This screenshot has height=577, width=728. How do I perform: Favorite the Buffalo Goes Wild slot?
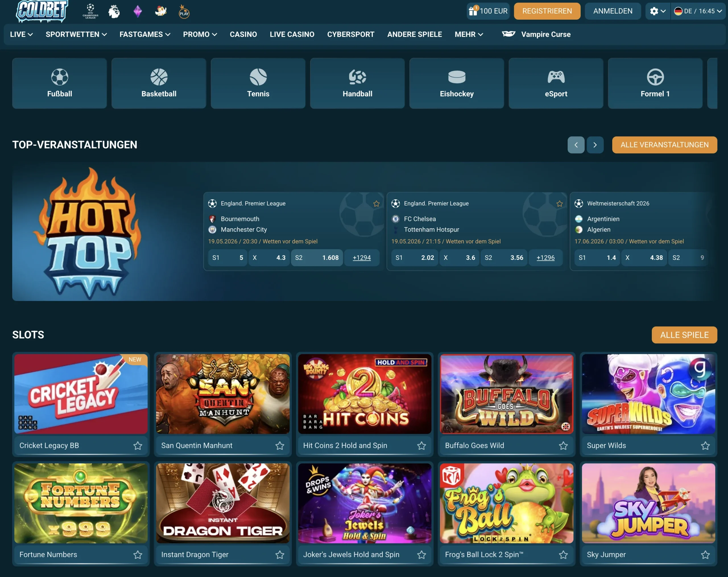point(563,446)
